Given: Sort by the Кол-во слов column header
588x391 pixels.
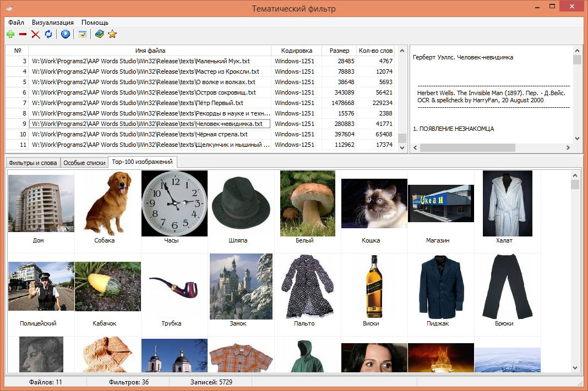Looking at the screenshot, I should (375, 51).
